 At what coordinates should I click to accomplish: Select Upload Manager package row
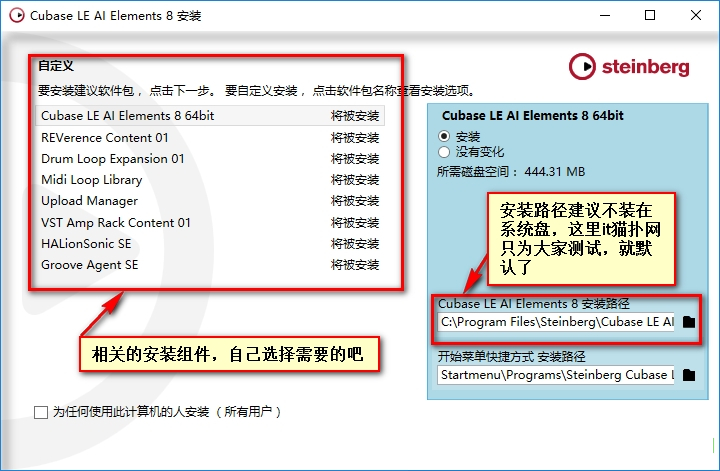tap(210, 201)
